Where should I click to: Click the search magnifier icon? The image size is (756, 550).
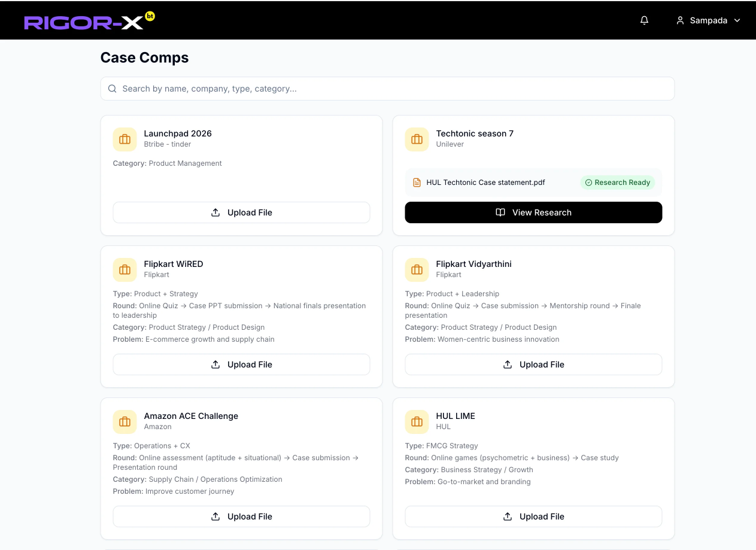tap(112, 89)
